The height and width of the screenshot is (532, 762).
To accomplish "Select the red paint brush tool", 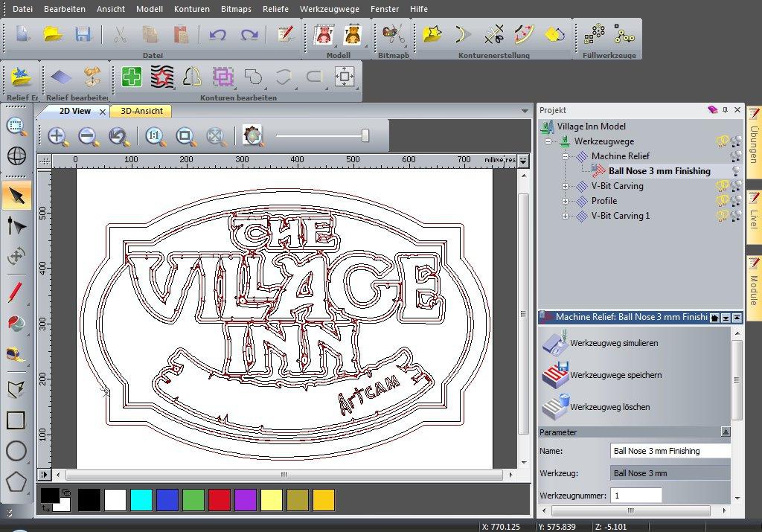I will pyautogui.click(x=16, y=292).
